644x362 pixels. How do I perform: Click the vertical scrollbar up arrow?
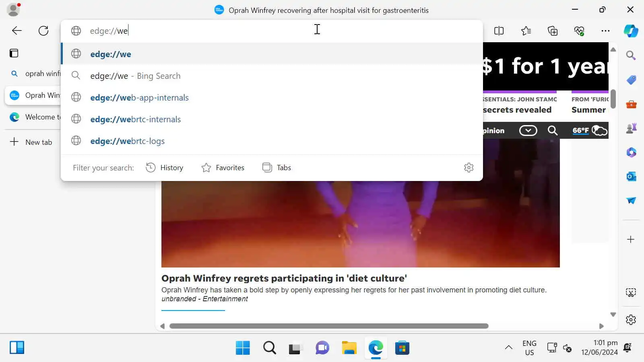coord(613,49)
